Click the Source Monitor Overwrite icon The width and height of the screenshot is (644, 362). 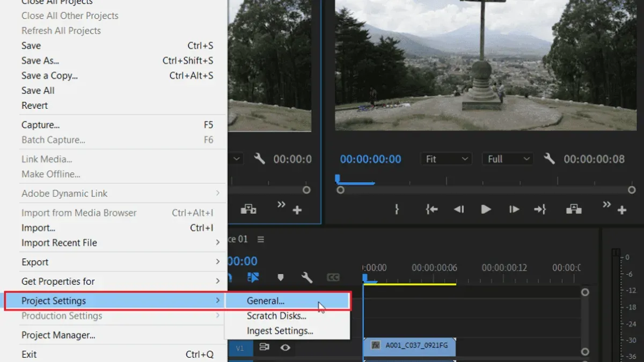click(248, 210)
